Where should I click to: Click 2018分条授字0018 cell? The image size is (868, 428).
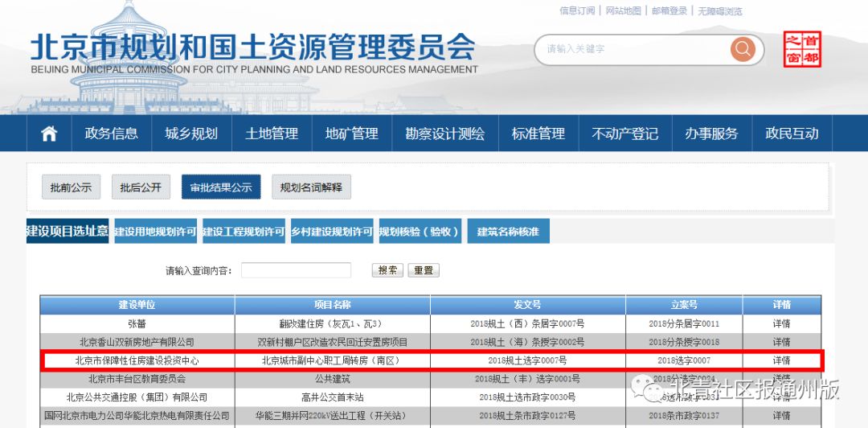[684, 342]
